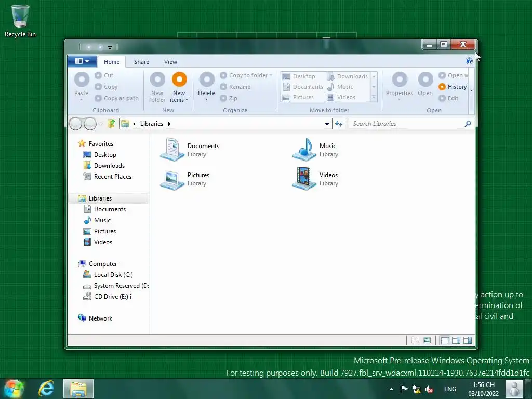Open address bar history dropdown
The width and height of the screenshot is (532, 399).
coord(327,124)
